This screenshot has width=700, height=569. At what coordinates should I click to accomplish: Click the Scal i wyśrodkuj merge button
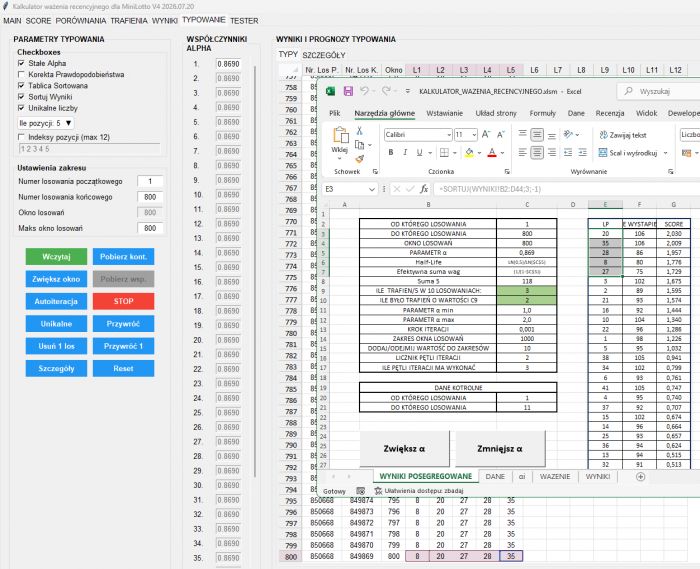(x=628, y=153)
